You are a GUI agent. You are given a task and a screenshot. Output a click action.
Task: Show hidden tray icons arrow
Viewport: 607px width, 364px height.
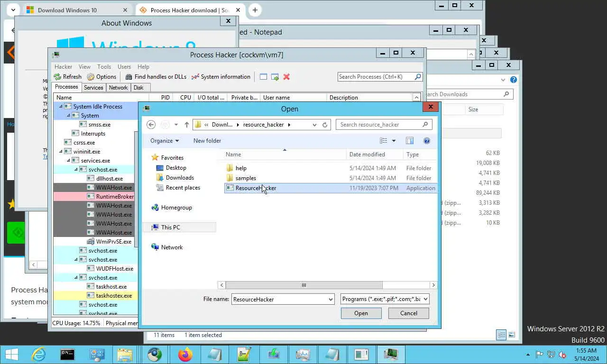(x=529, y=355)
